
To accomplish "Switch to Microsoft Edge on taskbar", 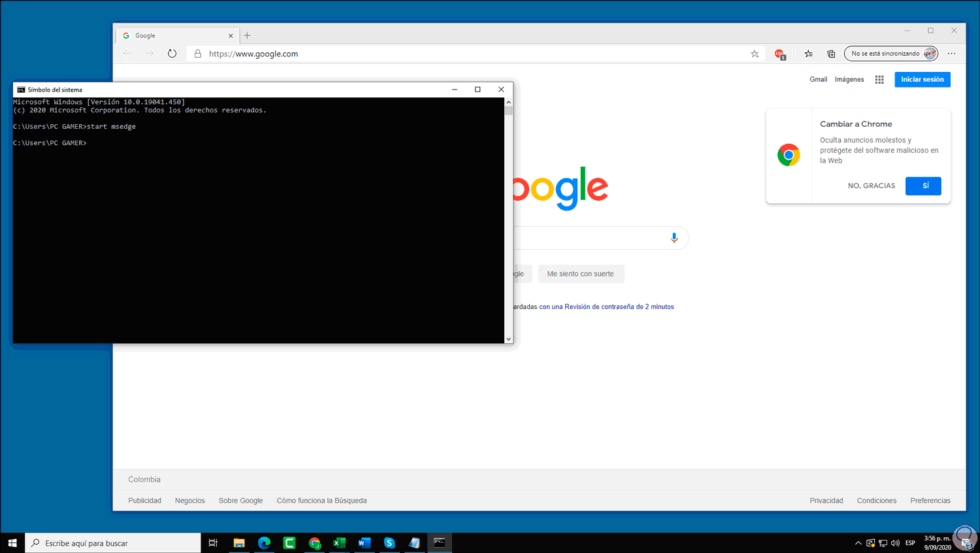I will tap(264, 543).
